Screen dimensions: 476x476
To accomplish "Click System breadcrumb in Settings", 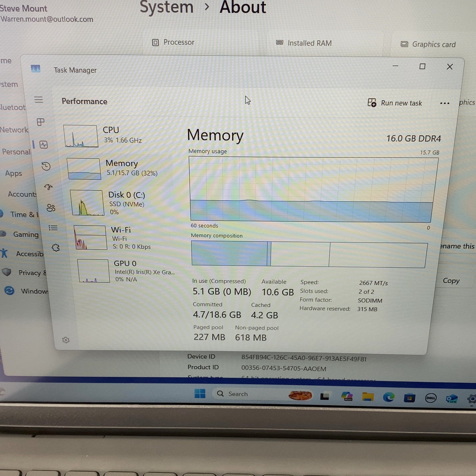I will tap(167, 7).
